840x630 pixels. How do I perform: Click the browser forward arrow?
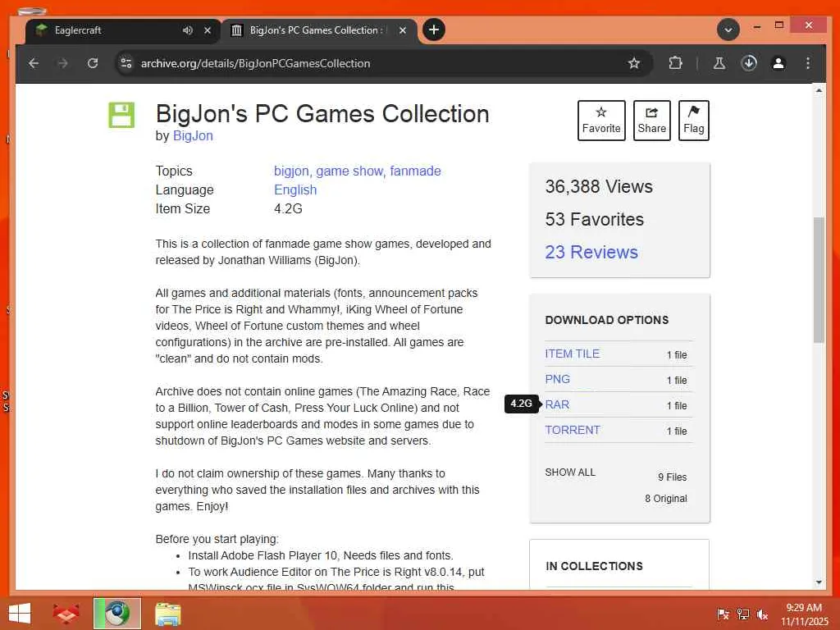(x=62, y=63)
